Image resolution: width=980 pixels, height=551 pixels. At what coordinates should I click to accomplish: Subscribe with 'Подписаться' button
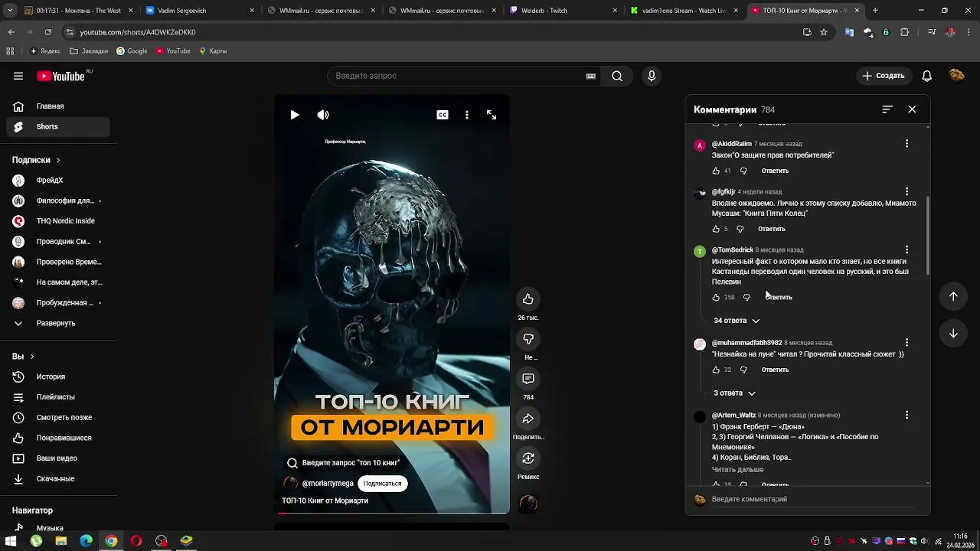click(x=382, y=484)
